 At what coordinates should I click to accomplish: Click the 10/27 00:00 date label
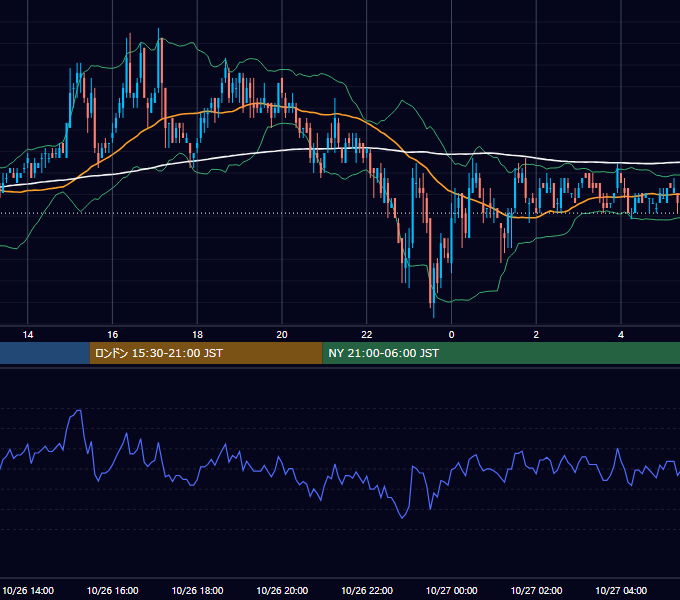pyautogui.click(x=451, y=590)
